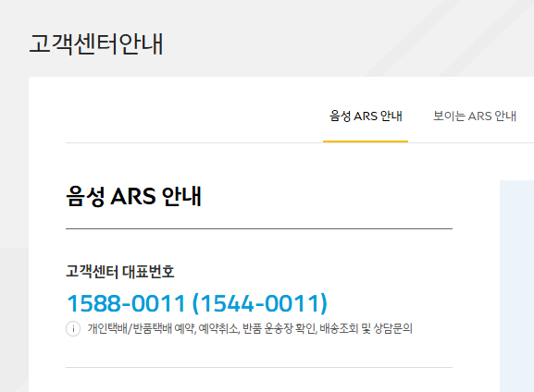Screen dimensions: 534x392
Task: Click the phone number 1588-0011 (1544-0011)
Action: [197, 303]
